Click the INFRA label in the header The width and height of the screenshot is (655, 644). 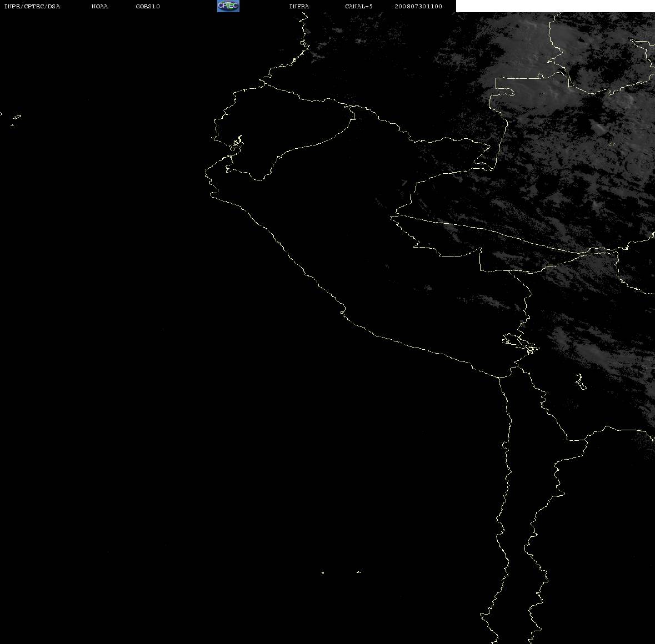299,6
